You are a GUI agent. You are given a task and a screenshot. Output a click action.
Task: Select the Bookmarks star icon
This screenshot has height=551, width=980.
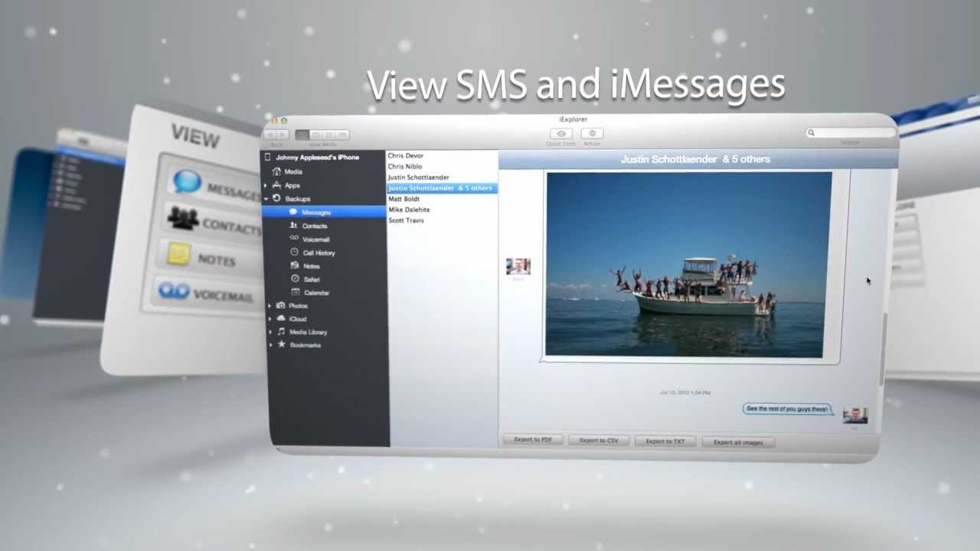click(x=282, y=344)
